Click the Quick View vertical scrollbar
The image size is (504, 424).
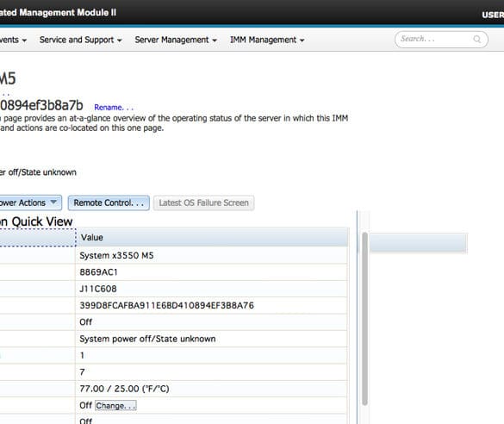[364, 318]
